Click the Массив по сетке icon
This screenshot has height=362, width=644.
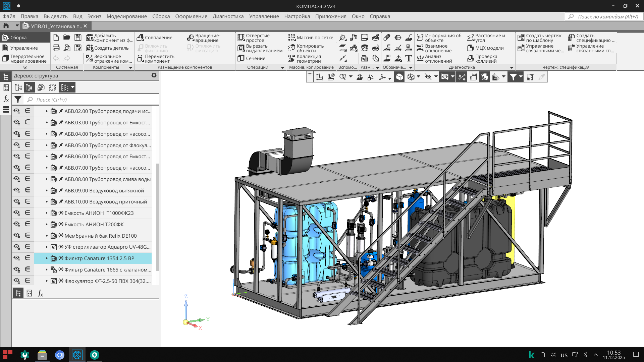click(291, 38)
